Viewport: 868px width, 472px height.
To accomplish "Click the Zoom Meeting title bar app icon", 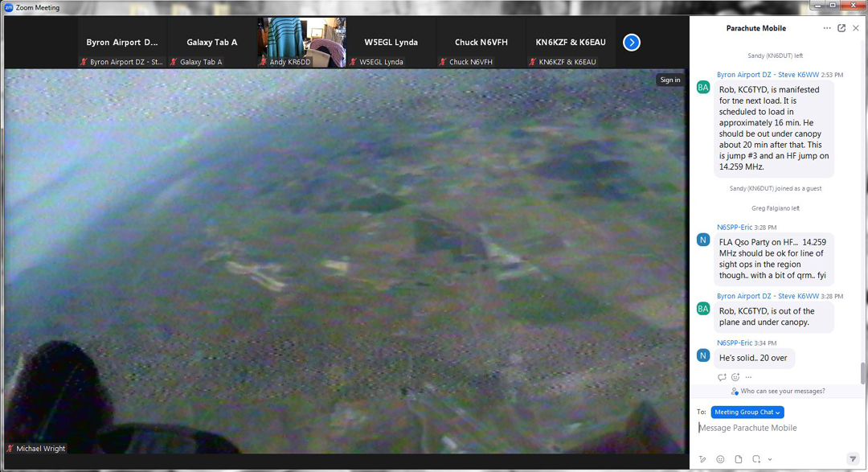I will 8,7.
